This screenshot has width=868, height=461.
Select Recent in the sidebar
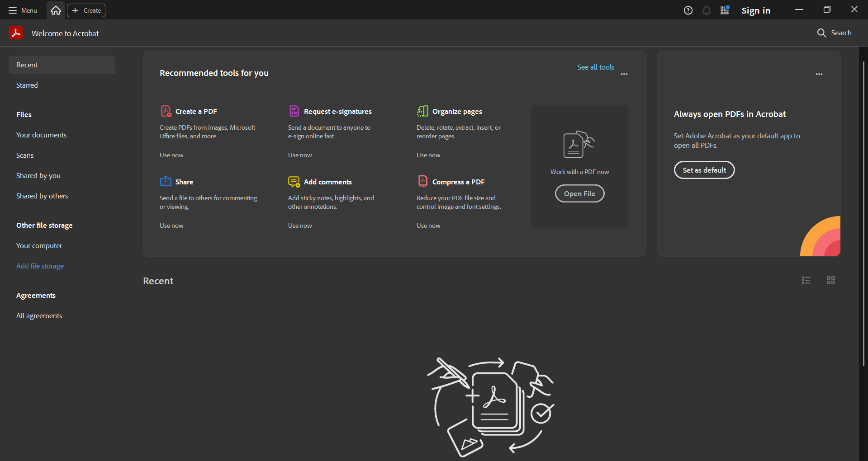click(62, 65)
